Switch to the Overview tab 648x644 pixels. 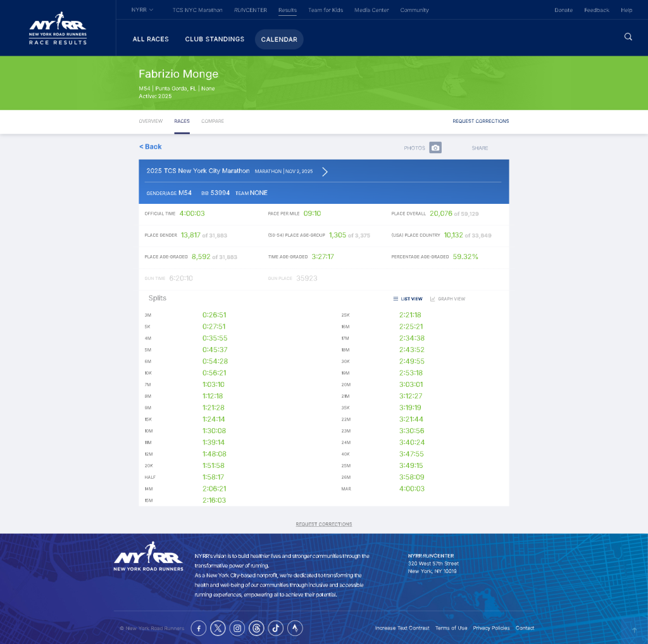[x=151, y=121]
